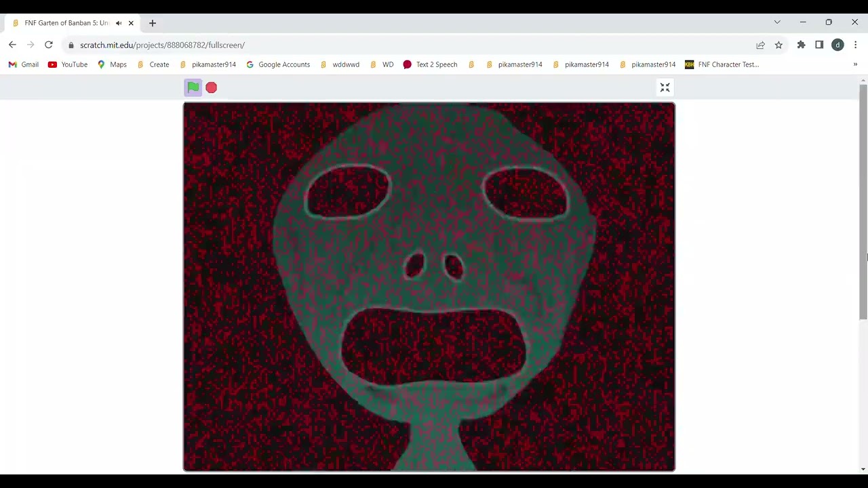The height and width of the screenshot is (488, 868).
Task: Toggle the browser side panel
Action: point(819,45)
